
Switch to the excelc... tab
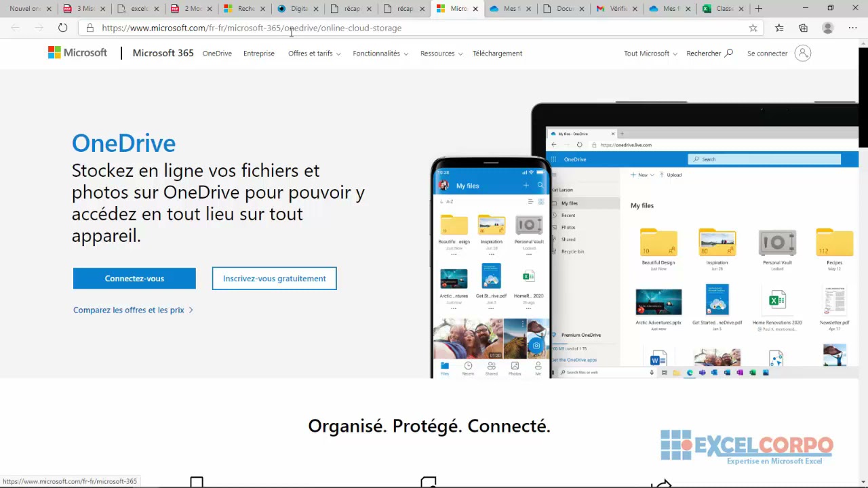pyautogui.click(x=136, y=9)
